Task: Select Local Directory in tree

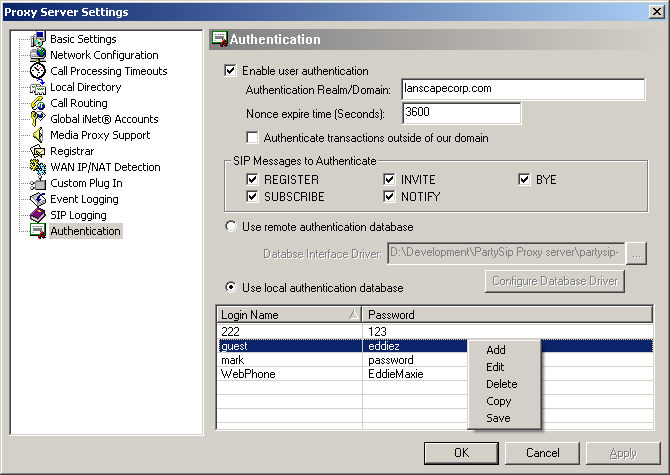Action: [x=85, y=87]
